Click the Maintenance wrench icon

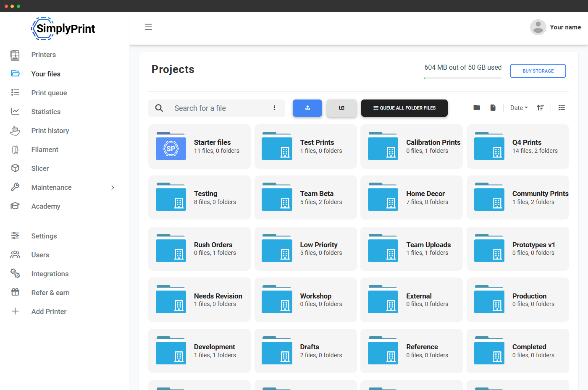pyautogui.click(x=15, y=187)
